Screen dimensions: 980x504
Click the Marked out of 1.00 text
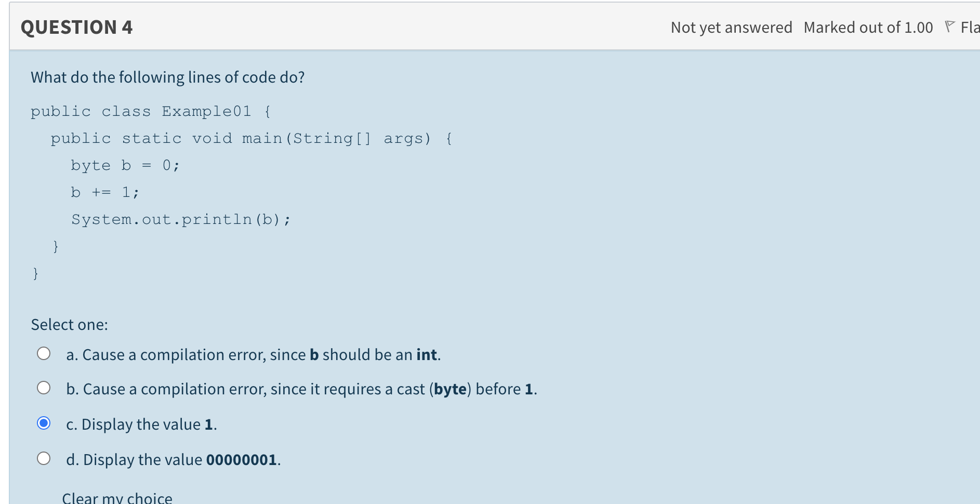tap(867, 27)
